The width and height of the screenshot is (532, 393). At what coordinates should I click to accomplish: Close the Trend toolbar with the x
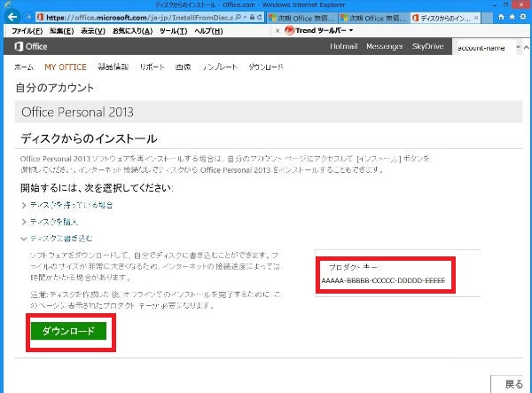point(278,30)
